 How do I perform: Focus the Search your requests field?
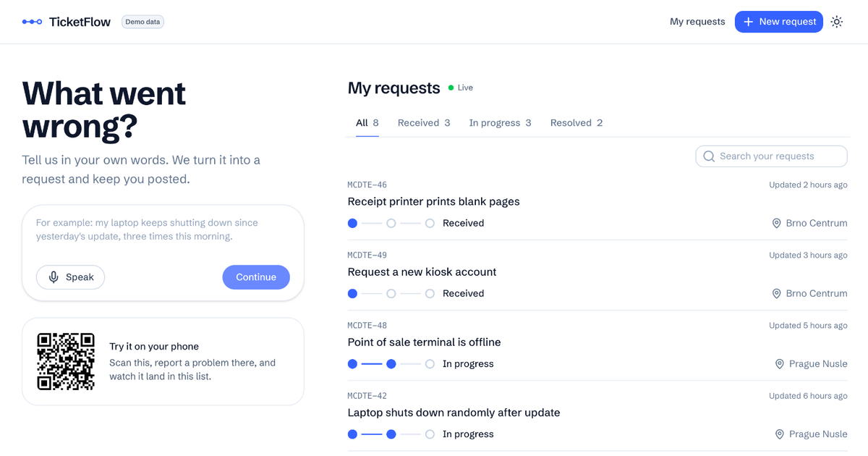[772, 156]
